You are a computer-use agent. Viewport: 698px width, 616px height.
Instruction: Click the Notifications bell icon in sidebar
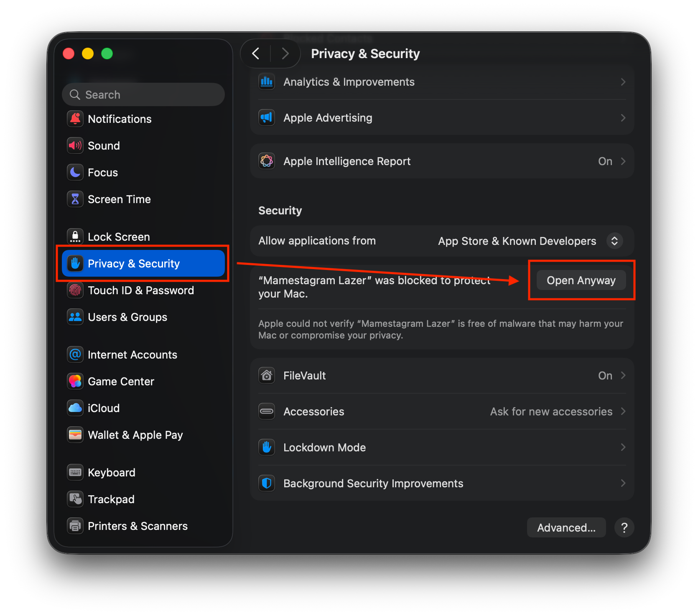coord(75,119)
